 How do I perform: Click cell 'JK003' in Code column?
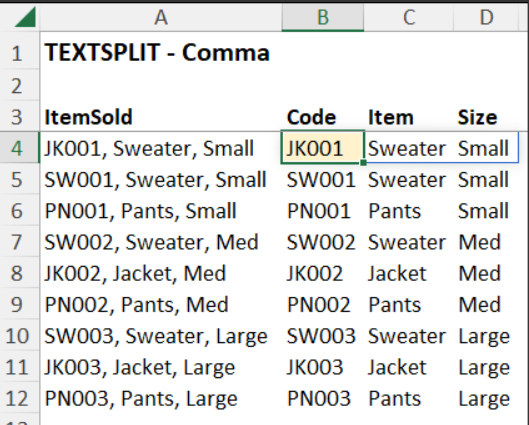(323, 367)
